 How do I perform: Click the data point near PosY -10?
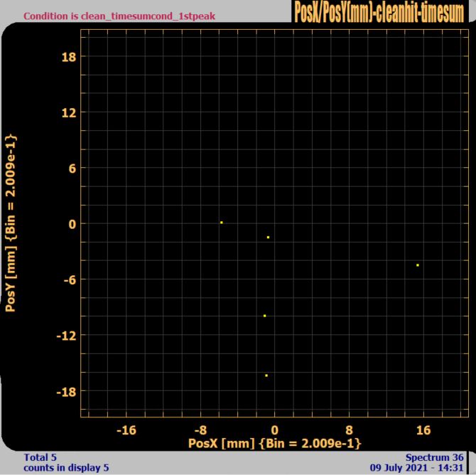pyautogui.click(x=265, y=316)
